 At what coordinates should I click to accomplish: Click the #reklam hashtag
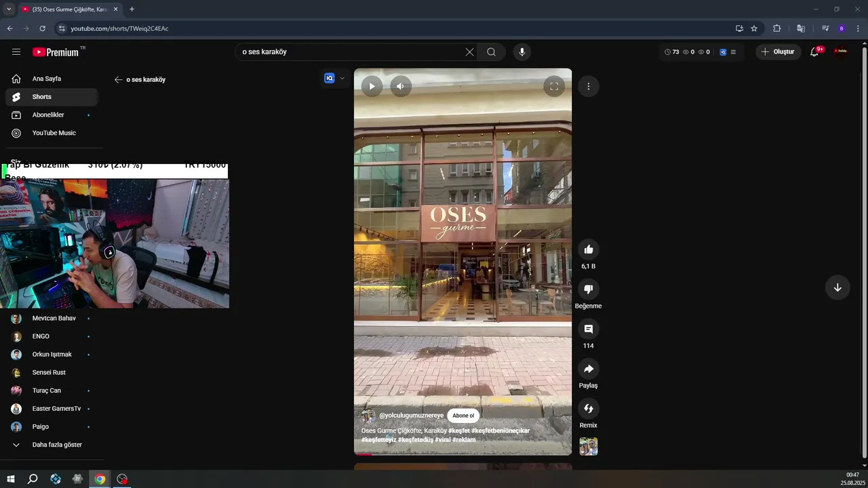[464, 439]
